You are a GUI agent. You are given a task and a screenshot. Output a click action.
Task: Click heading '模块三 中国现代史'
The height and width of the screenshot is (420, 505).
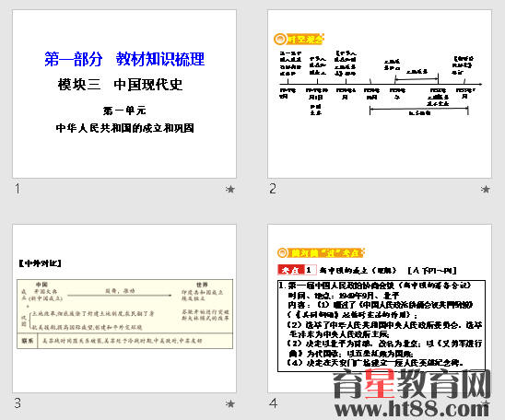click(120, 85)
